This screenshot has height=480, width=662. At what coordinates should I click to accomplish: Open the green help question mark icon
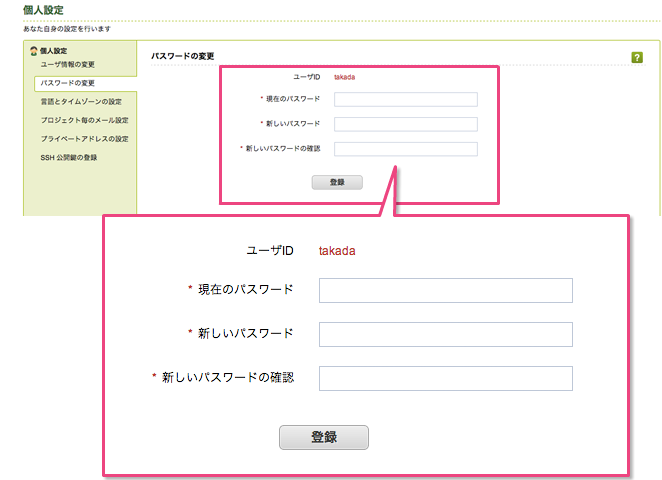637,57
